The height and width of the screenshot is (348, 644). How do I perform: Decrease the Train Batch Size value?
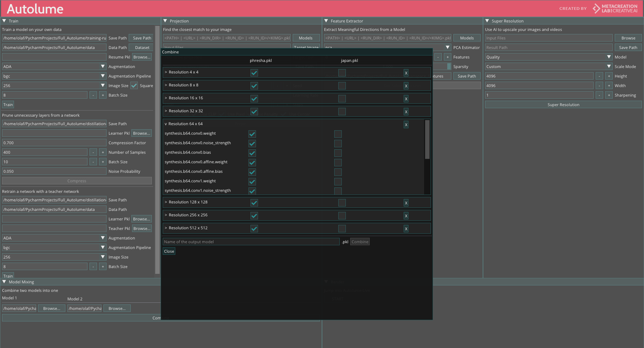[93, 95]
